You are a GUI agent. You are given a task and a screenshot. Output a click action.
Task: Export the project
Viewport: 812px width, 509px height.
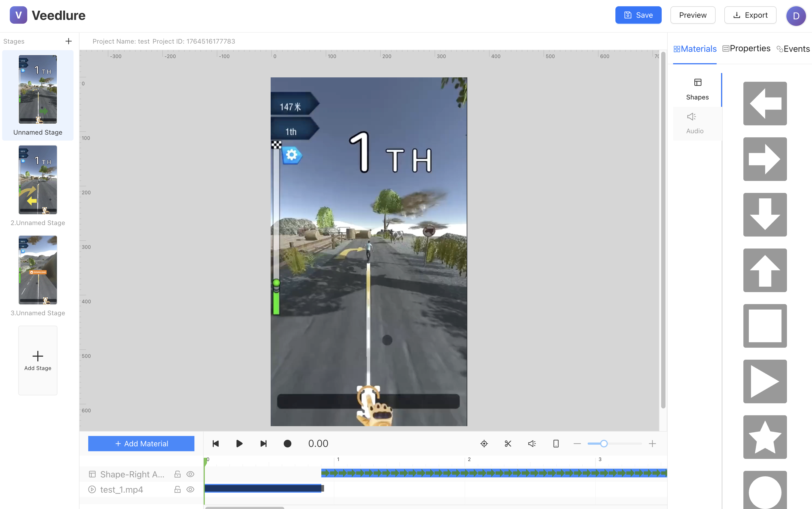pyautogui.click(x=750, y=15)
